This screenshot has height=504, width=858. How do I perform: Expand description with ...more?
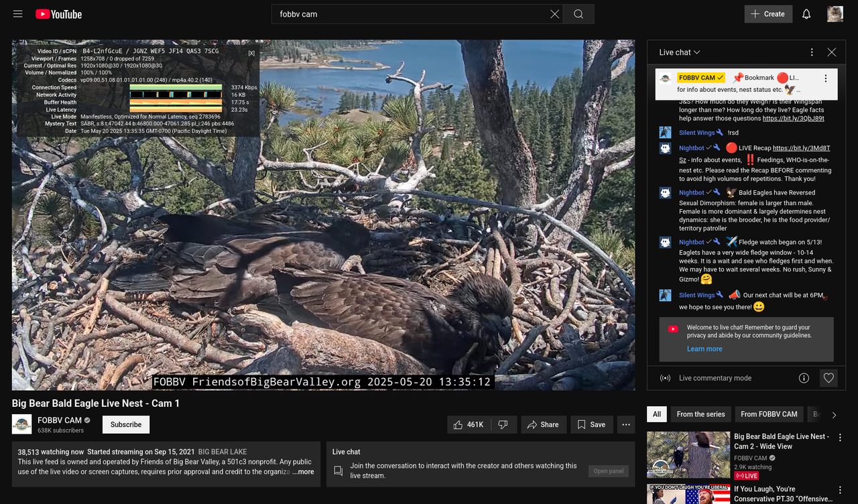click(x=303, y=472)
